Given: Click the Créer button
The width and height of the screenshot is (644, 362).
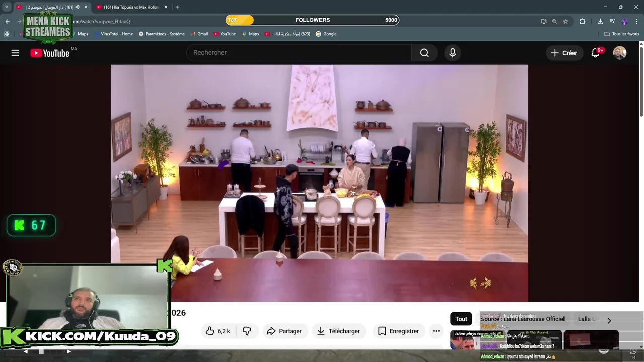Looking at the screenshot, I should click(564, 53).
